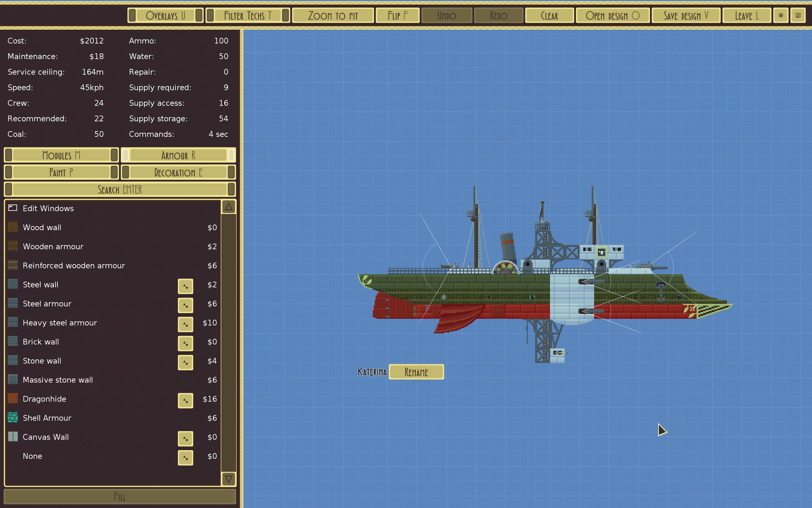The image size is (812, 508).
Task: Open variant options for Steel armour
Action: click(186, 305)
